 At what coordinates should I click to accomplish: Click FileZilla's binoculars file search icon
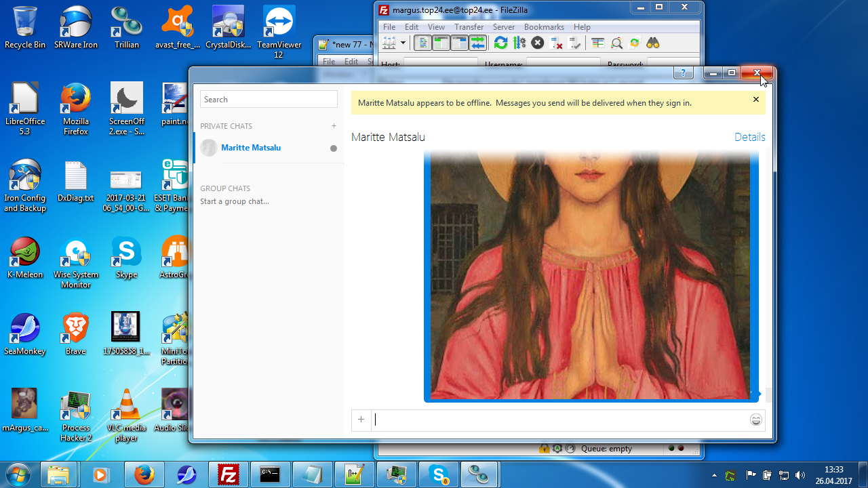coord(653,43)
